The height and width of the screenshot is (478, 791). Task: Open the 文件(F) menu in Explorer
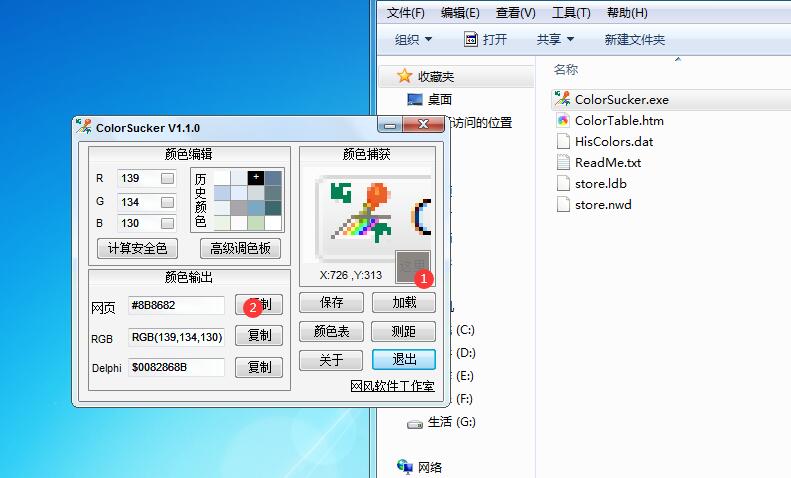click(405, 13)
